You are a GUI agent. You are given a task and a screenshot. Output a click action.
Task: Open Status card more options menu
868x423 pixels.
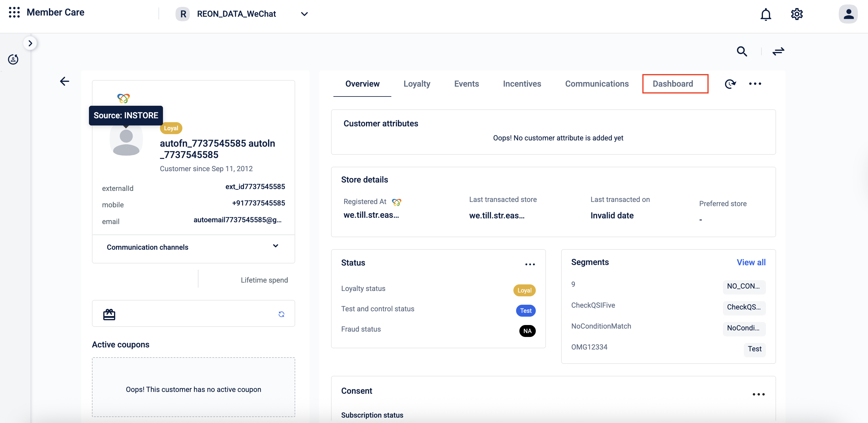pyautogui.click(x=530, y=264)
